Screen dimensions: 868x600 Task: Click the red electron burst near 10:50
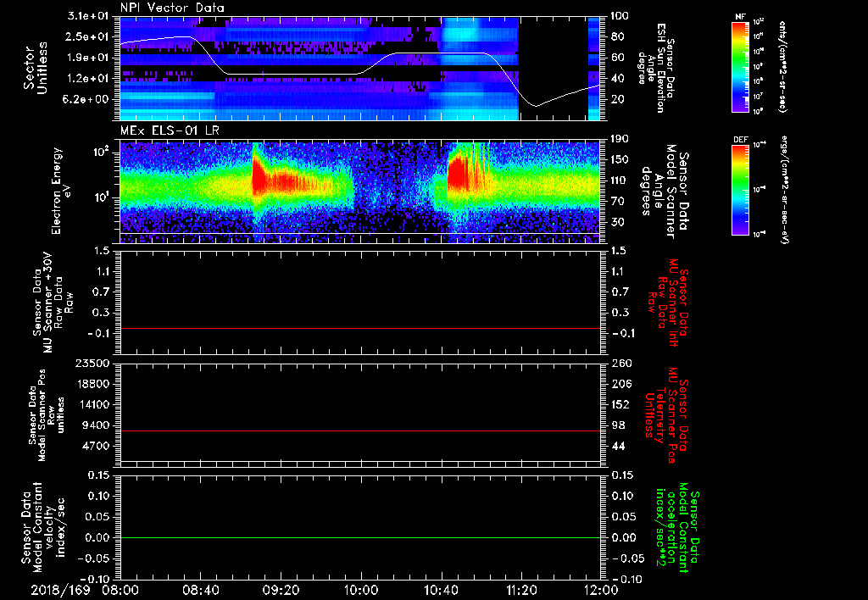459,173
